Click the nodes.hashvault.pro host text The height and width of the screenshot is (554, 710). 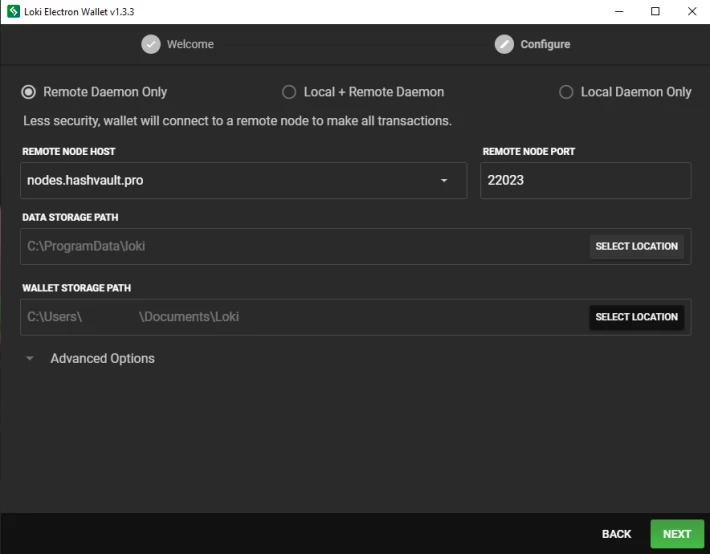pyautogui.click(x=85, y=180)
